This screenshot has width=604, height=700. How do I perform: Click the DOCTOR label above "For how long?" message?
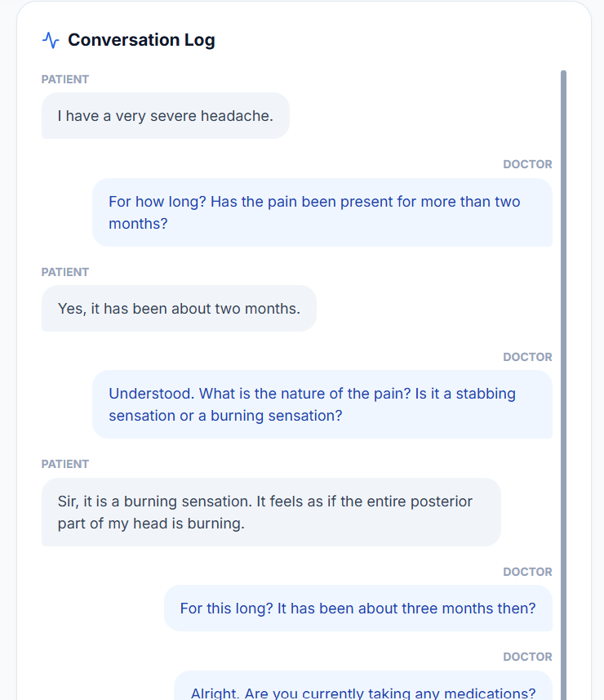(x=527, y=164)
